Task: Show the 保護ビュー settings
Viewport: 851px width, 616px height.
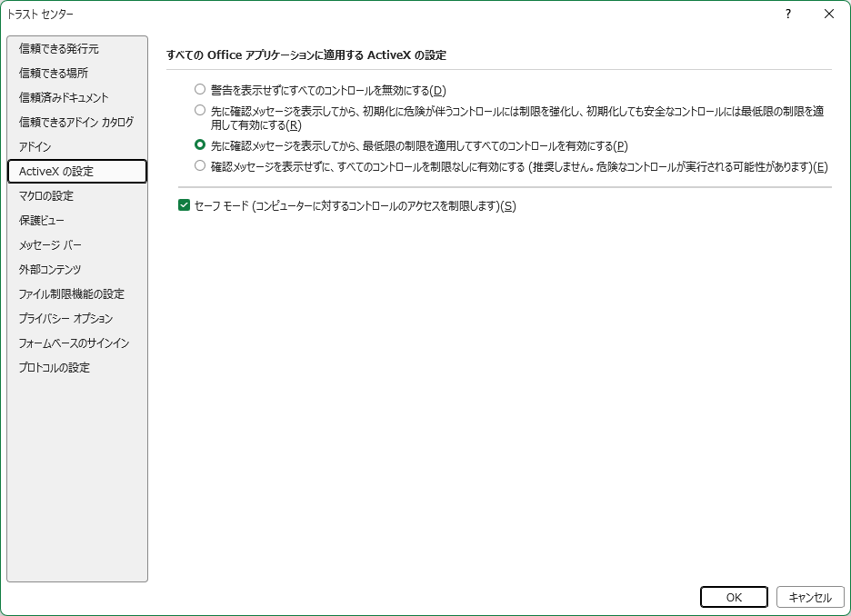Action: point(77,221)
